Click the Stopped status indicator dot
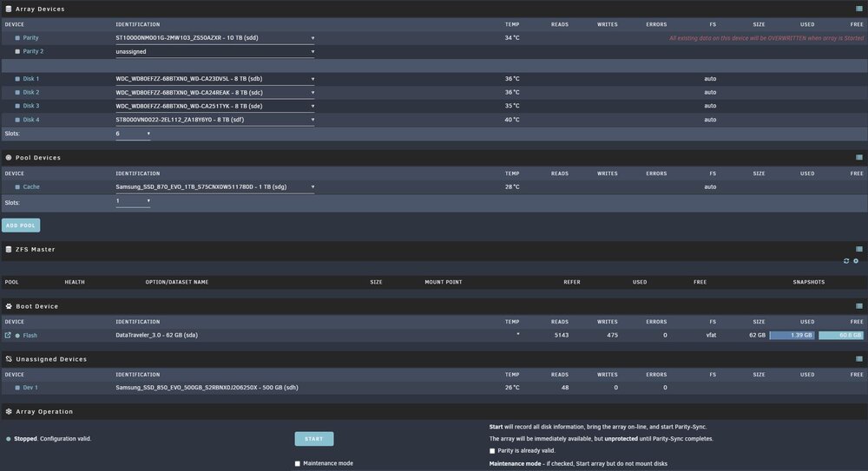 [9, 439]
